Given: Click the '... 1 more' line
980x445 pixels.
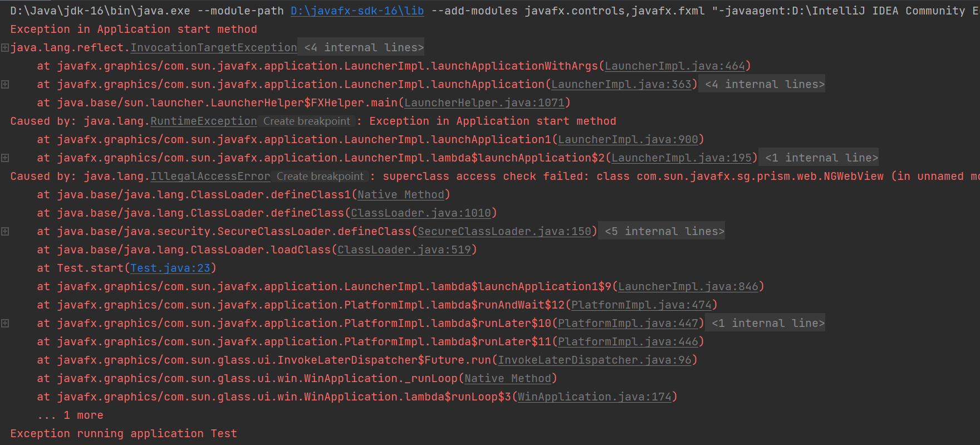Looking at the screenshot, I should 70,415.
